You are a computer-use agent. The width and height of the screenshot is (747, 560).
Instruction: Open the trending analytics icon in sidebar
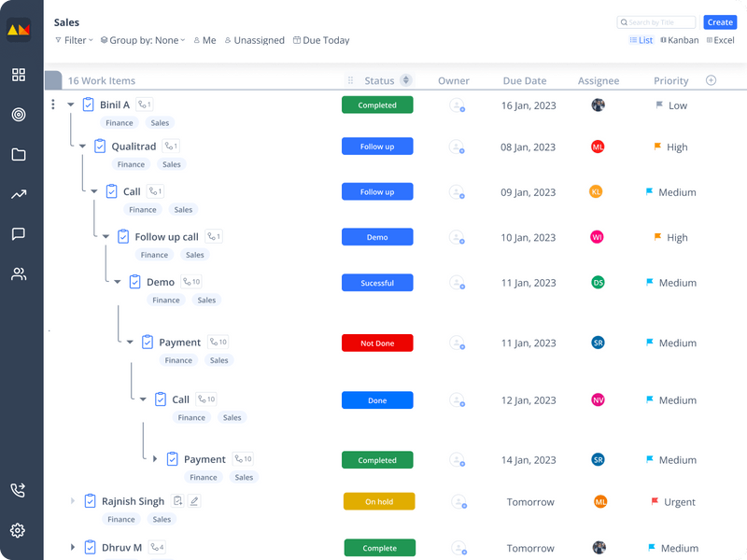click(x=19, y=194)
